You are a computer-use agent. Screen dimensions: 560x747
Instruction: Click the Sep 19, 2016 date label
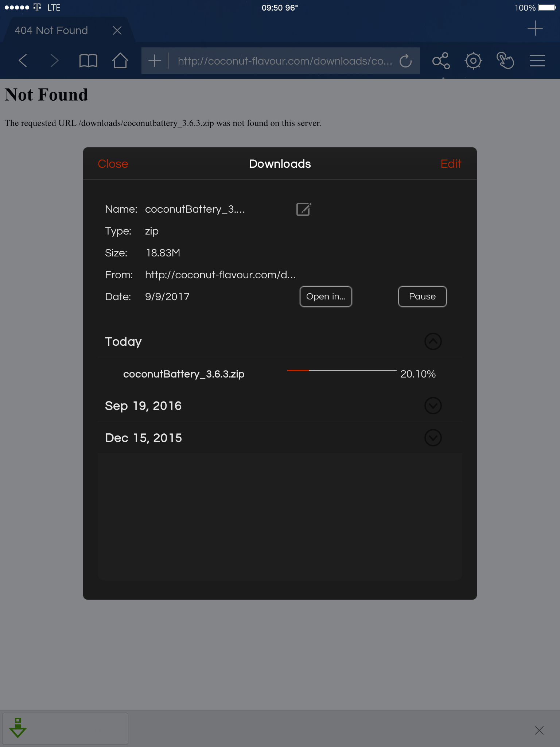[x=143, y=406]
